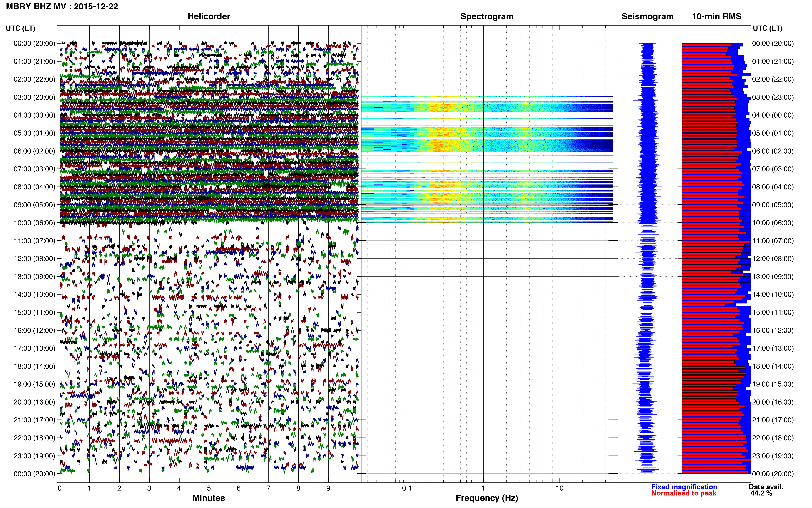This screenshot has height=508, width=812.
Task: Select the Spectrogram panel heading
Action: click(x=487, y=16)
